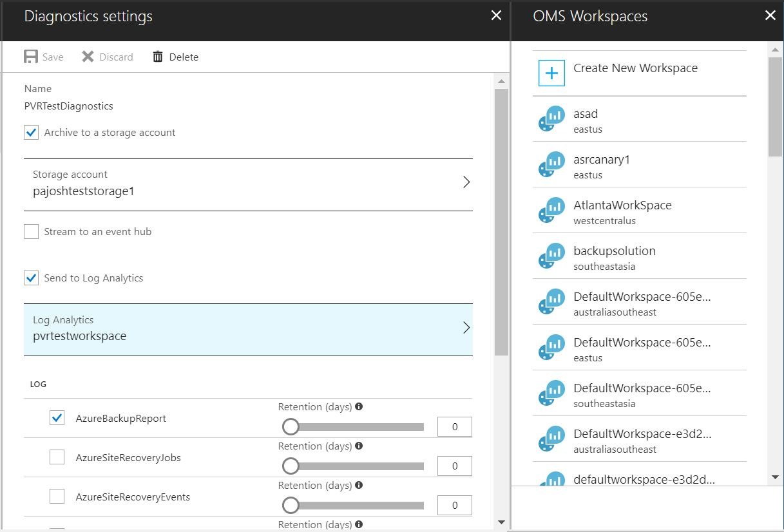This screenshot has width=784, height=532.
Task: Click the Discard X icon
Action: pyautogui.click(x=88, y=56)
